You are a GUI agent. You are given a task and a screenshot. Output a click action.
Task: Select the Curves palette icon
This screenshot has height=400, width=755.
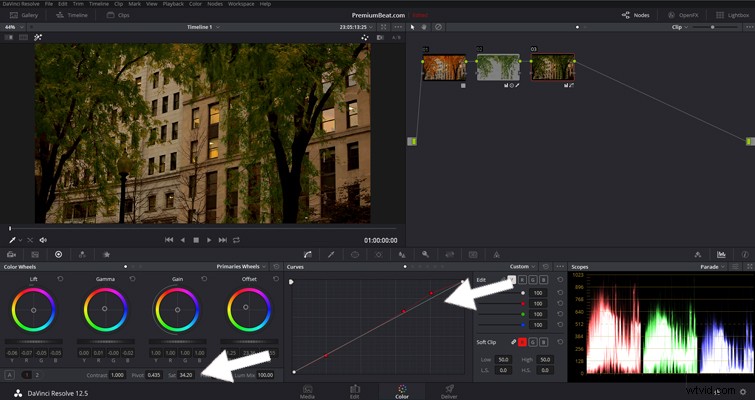308,255
